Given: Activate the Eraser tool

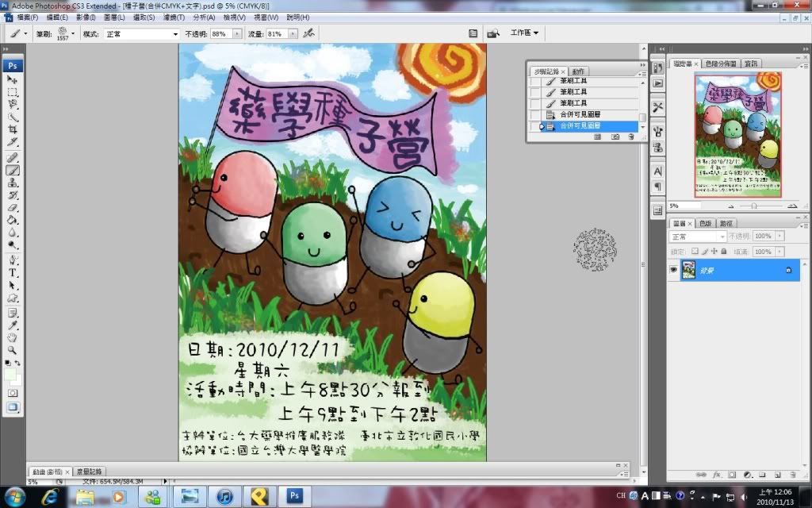Looking at the screenshot, I should 13,207.
